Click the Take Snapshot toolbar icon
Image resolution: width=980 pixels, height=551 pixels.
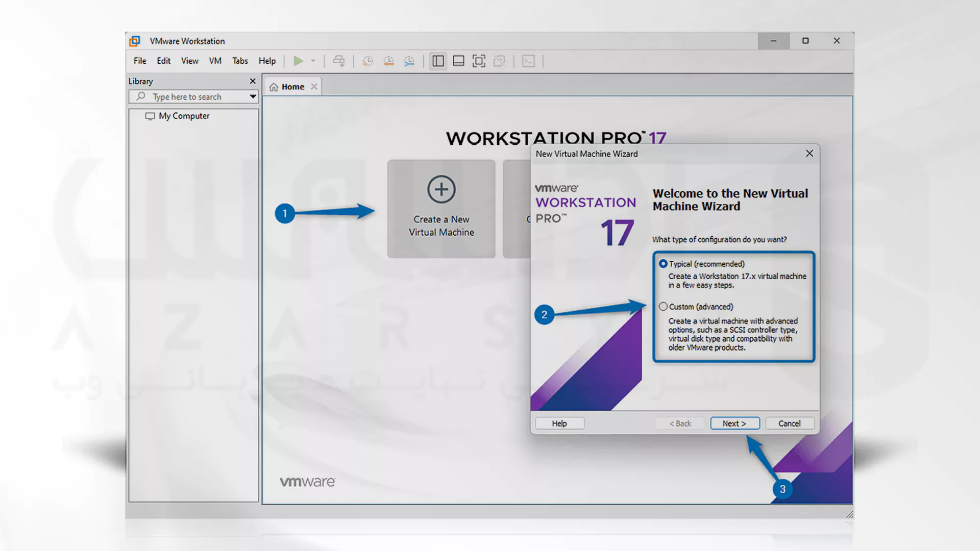click(367, 61)
